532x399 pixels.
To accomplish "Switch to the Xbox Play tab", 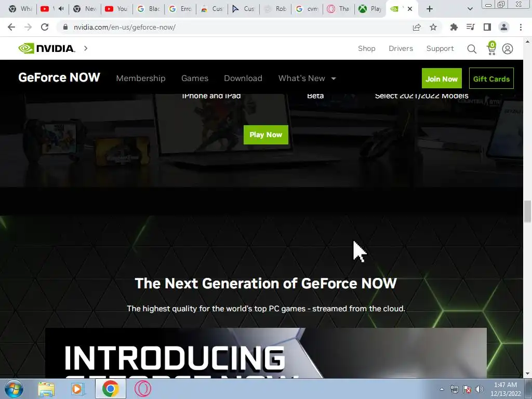I will (370, 9).
